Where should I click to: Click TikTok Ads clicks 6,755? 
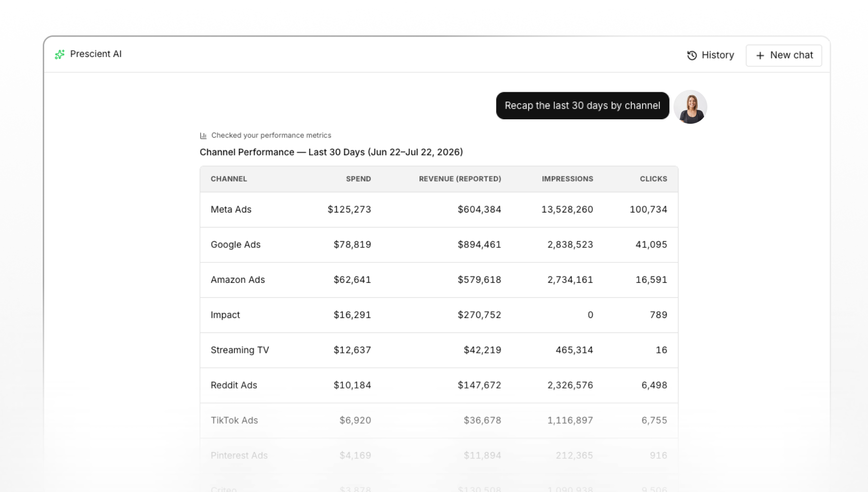[x=654, y=420]
